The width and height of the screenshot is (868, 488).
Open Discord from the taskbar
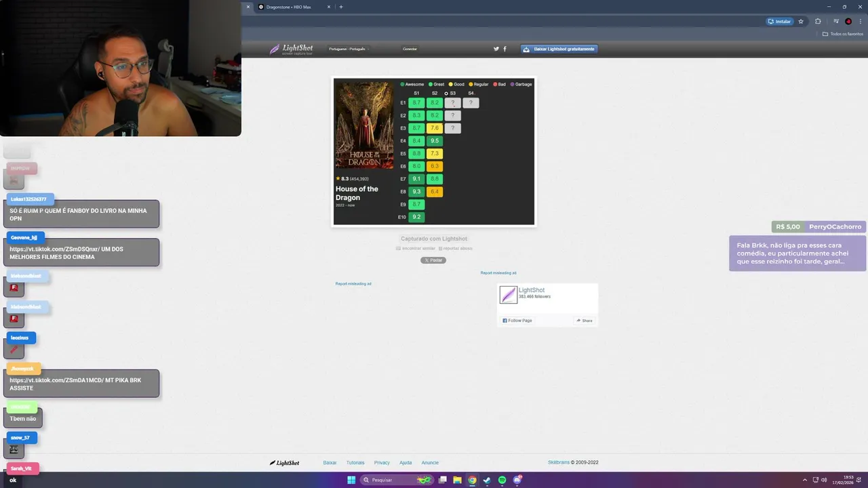click(x=517, y=480)
